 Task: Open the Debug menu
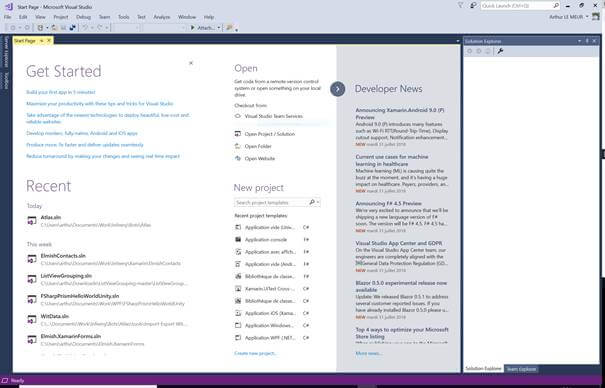pyautogui.click(x=83, y=17)
